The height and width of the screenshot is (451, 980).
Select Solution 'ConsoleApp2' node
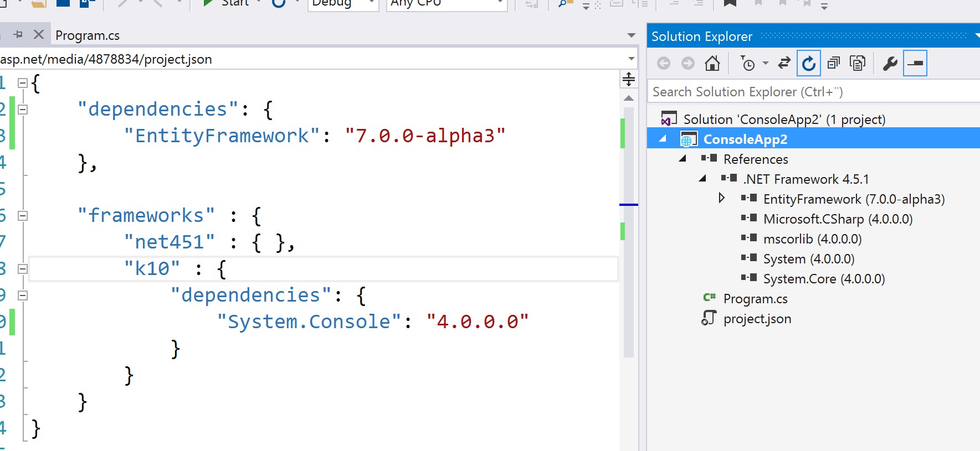pyautogui.click(x=784, y=119)
